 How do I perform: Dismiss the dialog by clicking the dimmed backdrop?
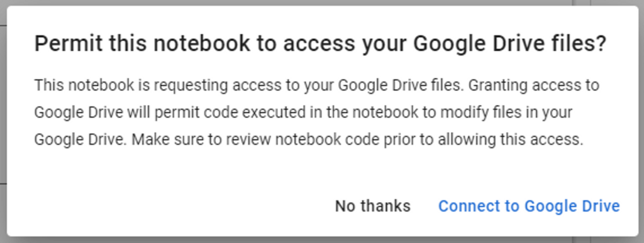[3, 123]
